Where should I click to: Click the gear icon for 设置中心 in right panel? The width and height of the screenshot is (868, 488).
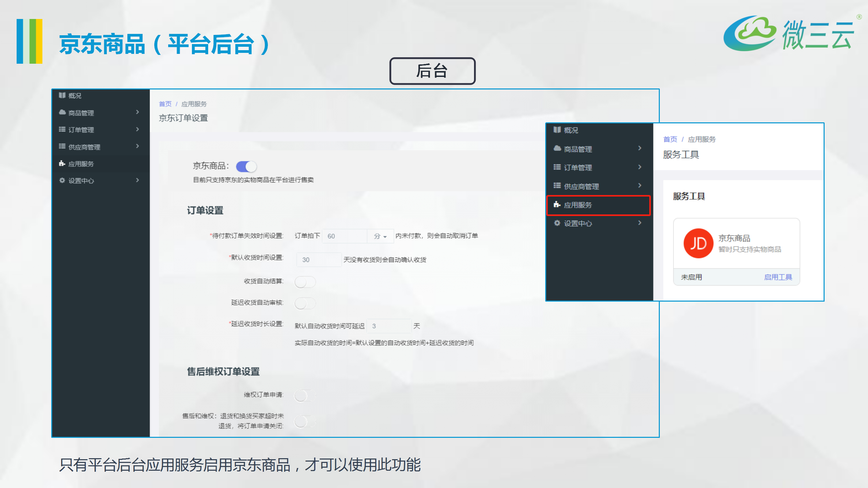[557, 223]
